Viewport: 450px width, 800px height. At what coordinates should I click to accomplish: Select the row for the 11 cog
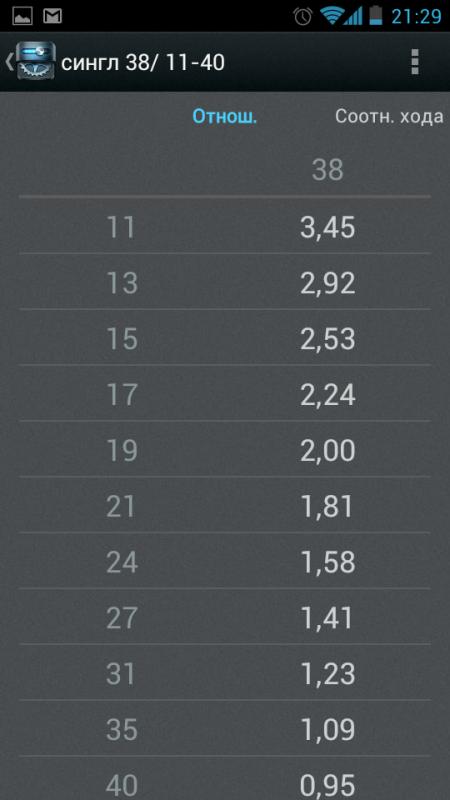[x=224, y=226]
